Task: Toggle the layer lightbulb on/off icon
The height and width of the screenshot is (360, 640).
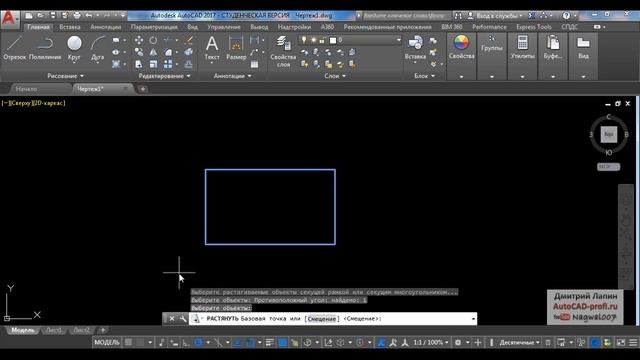Action: point(304,40)
